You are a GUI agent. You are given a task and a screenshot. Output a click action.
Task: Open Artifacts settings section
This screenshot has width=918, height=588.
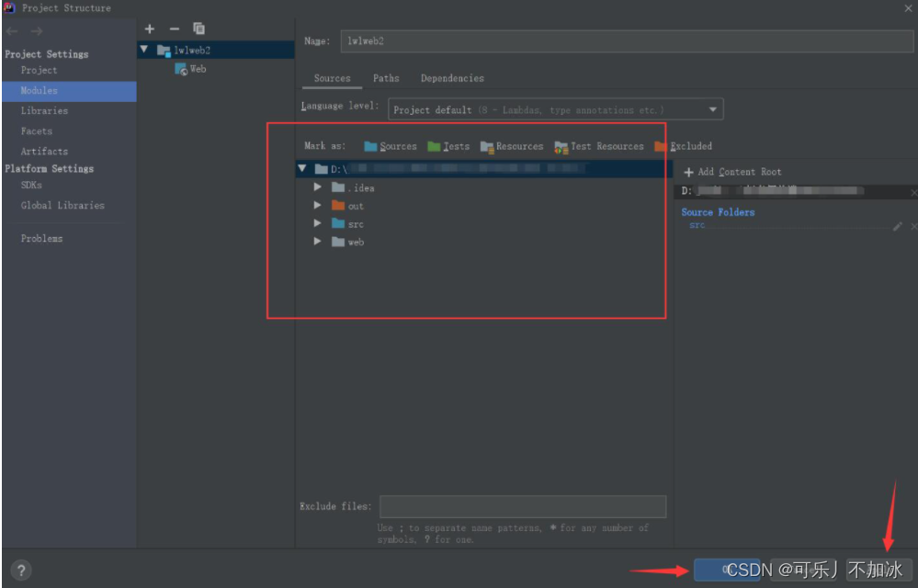click(44, 152)
